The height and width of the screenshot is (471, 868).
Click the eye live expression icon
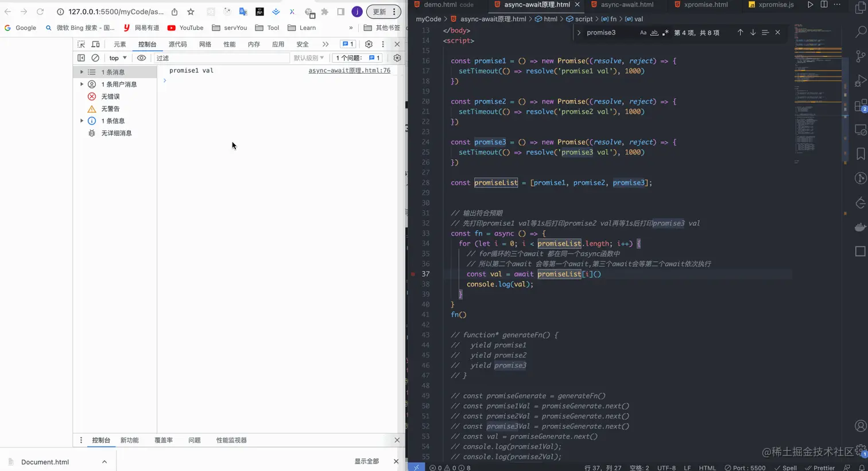(x=141, y=58)
